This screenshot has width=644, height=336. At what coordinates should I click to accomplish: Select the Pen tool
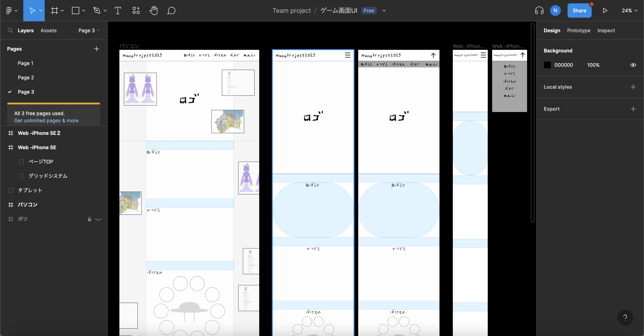tap(97, 11)
